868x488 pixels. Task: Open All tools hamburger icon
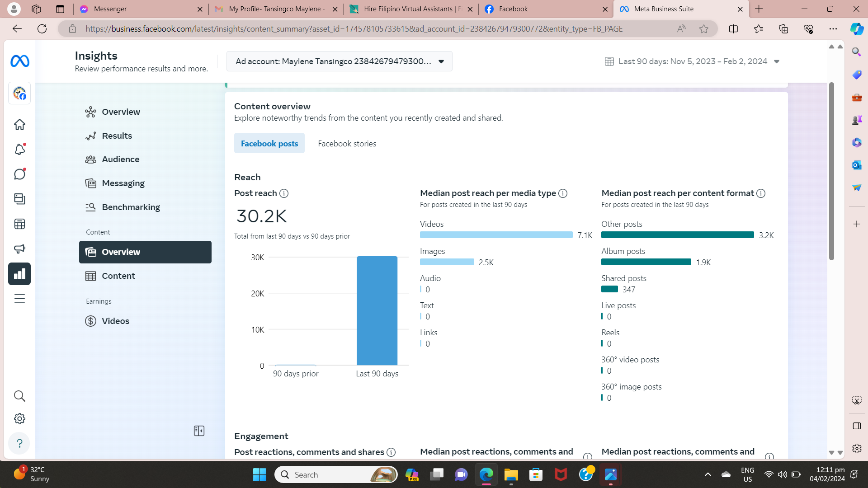pyautogui.click(x=19, y=299)
